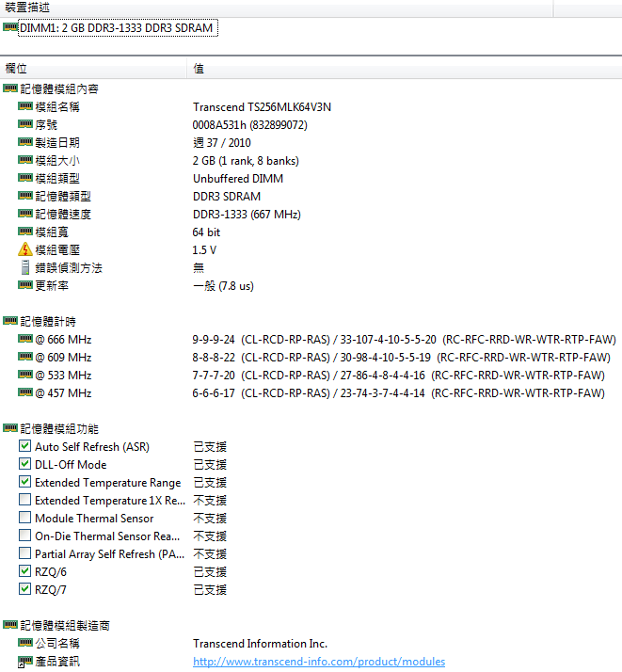The width and height of the screenshot is (622, 672).
Task: Select the value Transcend TS256MLK64V3N
Action: 262,107
